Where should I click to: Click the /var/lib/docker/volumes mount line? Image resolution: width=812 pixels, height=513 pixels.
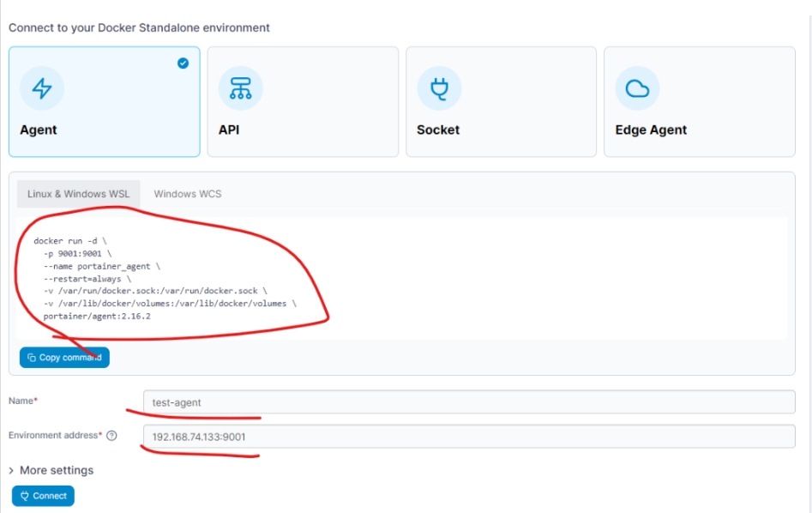click(x=170, y=304)
